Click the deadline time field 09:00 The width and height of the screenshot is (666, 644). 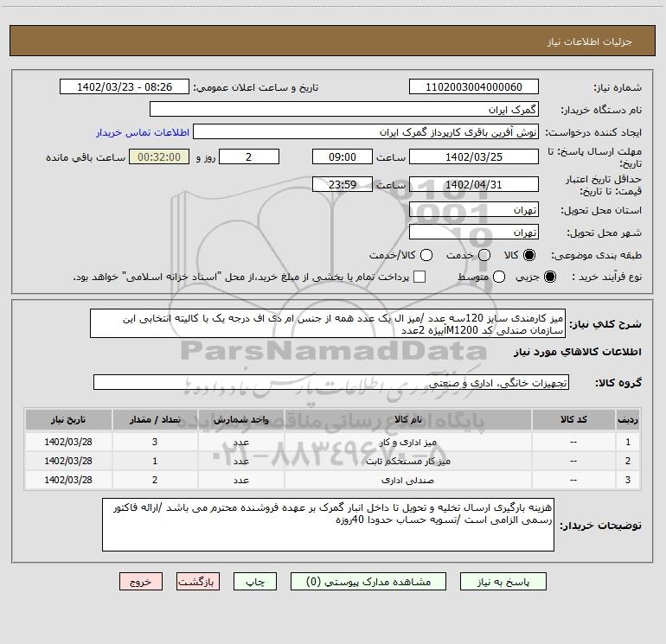pos(343,156)
